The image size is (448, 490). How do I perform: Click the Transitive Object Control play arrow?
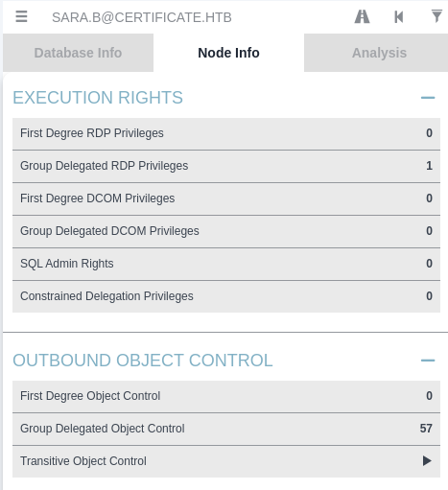tap(427, 461)
